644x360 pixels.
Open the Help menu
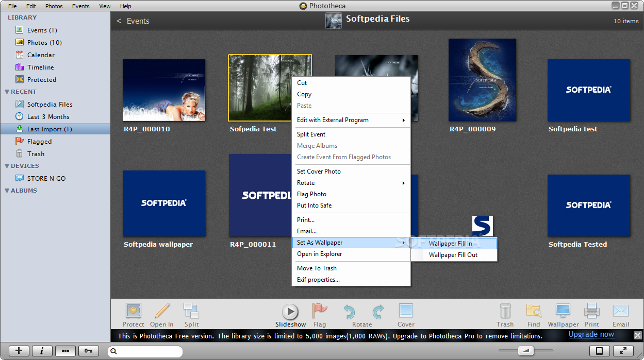tap(125, 6)
